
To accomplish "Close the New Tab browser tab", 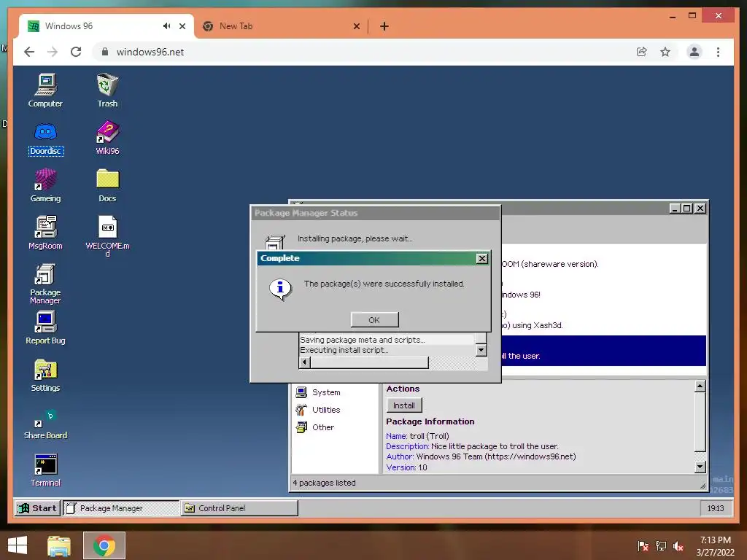I will pyautogui.click(x=356, y=26).
